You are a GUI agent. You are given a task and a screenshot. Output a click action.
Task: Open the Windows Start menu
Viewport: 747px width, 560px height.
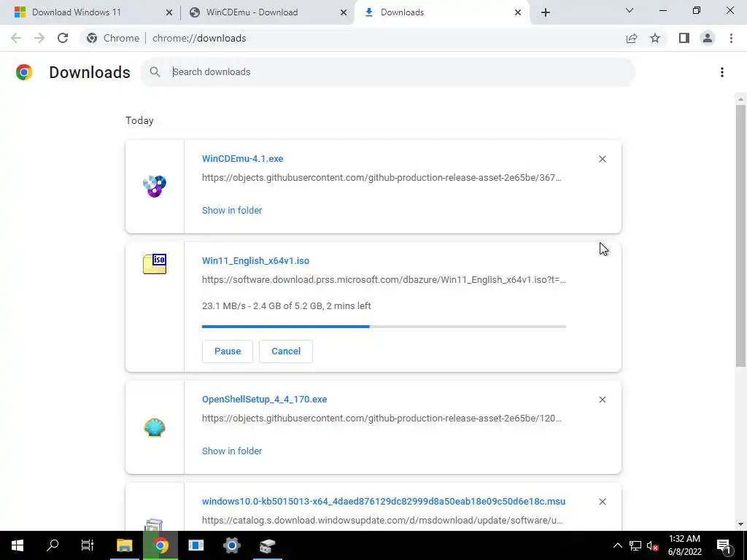[x=18, y=545]
